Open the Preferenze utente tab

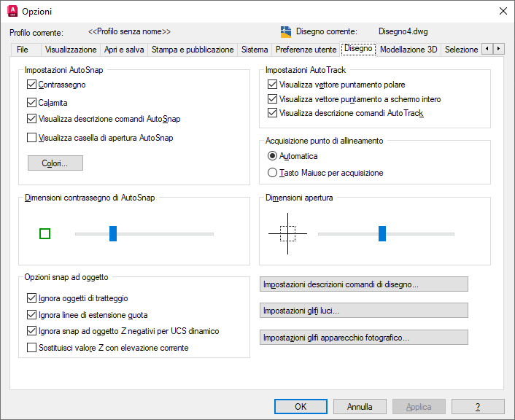point(306,50)
